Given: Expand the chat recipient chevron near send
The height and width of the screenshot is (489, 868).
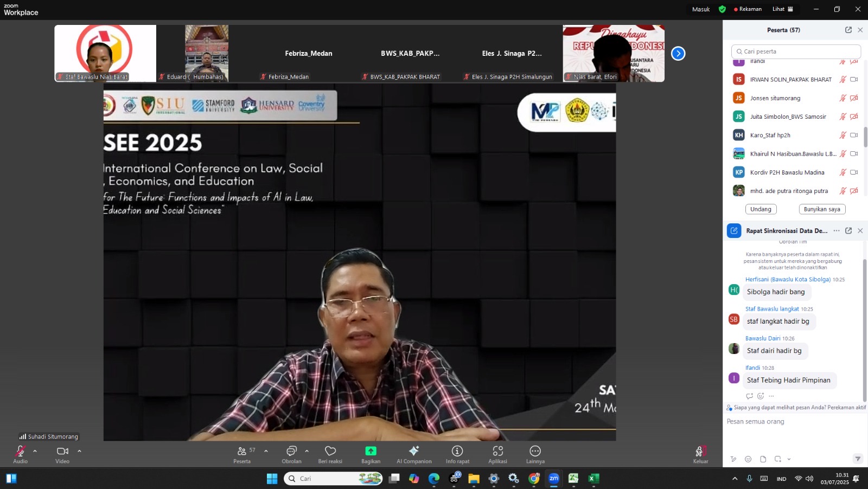Looking at the screenshot, I should (x=788, y=459).
